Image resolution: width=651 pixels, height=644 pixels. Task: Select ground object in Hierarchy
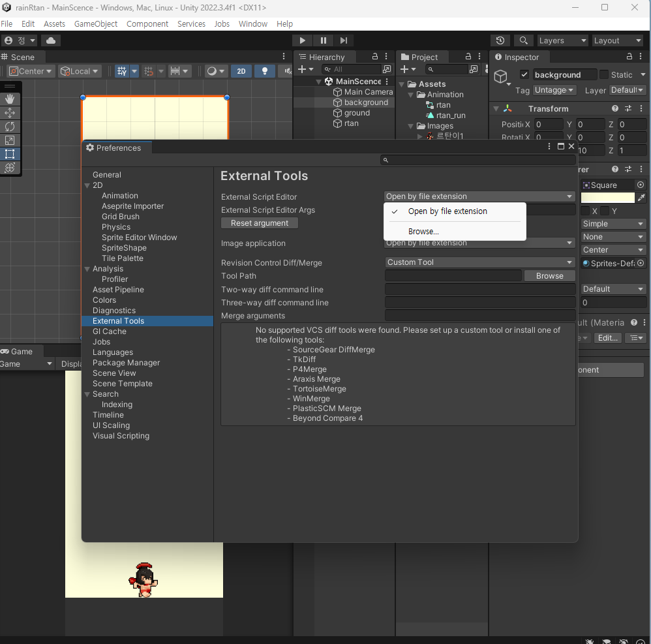357,113
